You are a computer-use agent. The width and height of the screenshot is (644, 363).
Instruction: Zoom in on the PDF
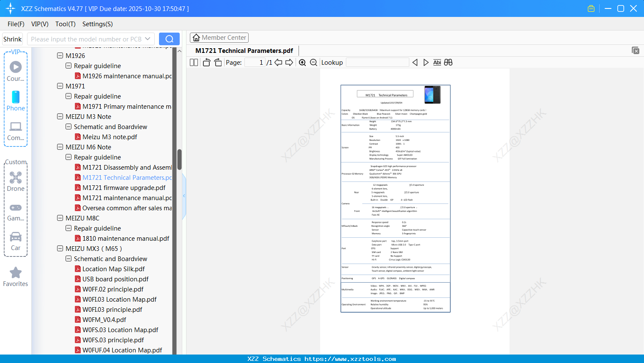click(302, 63)
